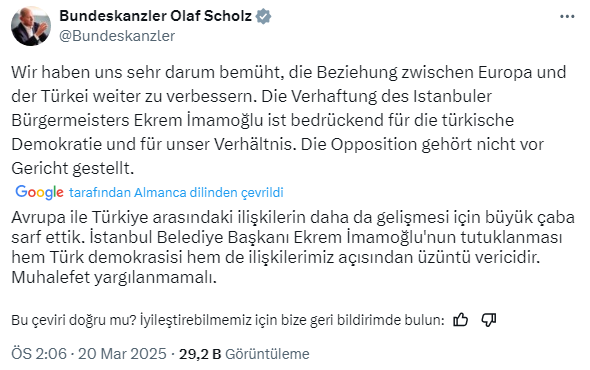This screenshot has width=590, height=370.
Task: Click the Görüntüleme label
Action: click(x=267, y=354)
